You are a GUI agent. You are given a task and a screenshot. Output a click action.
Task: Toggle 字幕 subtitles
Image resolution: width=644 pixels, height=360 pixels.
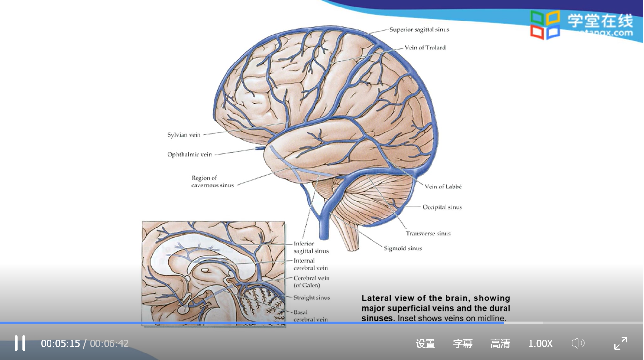point(463,344)
